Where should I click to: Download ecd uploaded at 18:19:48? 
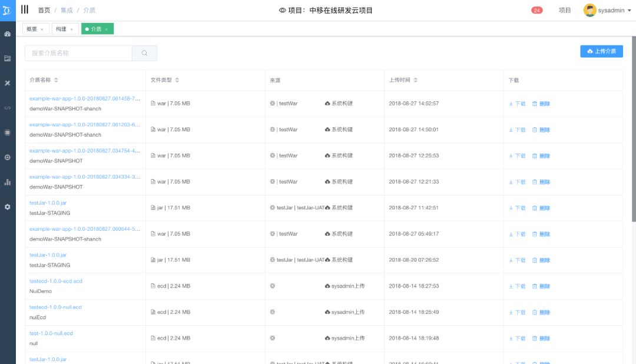(517, 339)
